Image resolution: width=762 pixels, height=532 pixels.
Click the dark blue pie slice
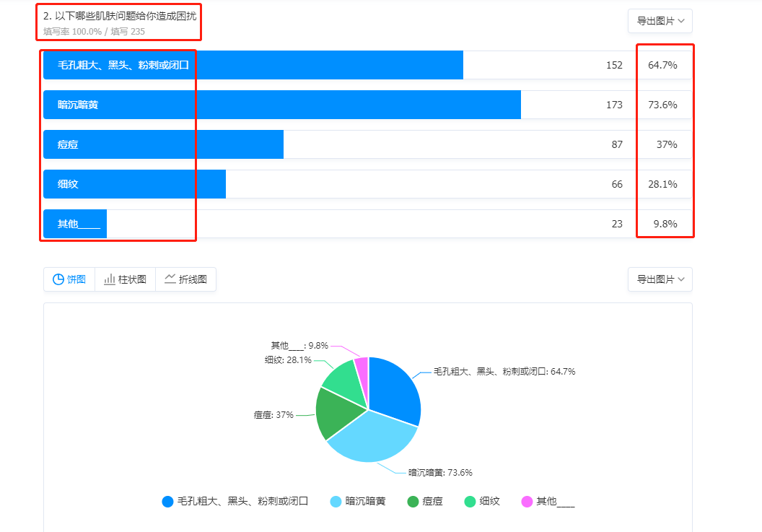(393, 390)
